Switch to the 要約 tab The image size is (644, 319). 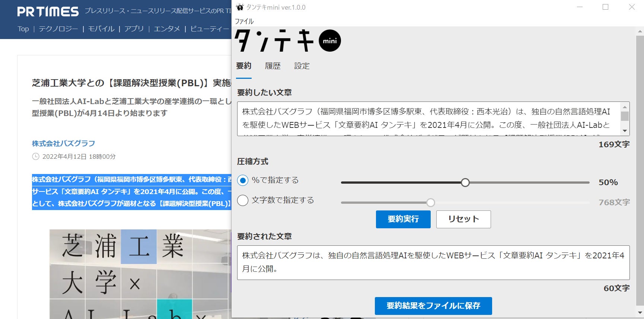coord(244,66)
